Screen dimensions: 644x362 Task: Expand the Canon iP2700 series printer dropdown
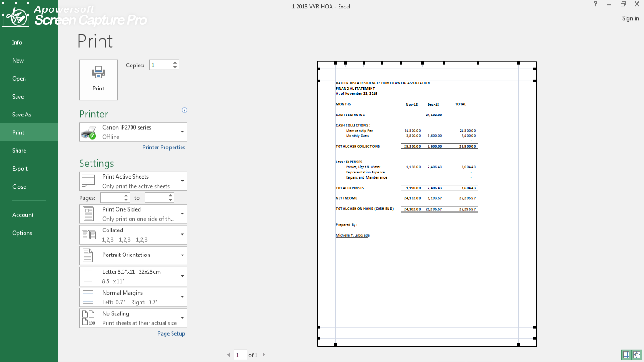133,132
